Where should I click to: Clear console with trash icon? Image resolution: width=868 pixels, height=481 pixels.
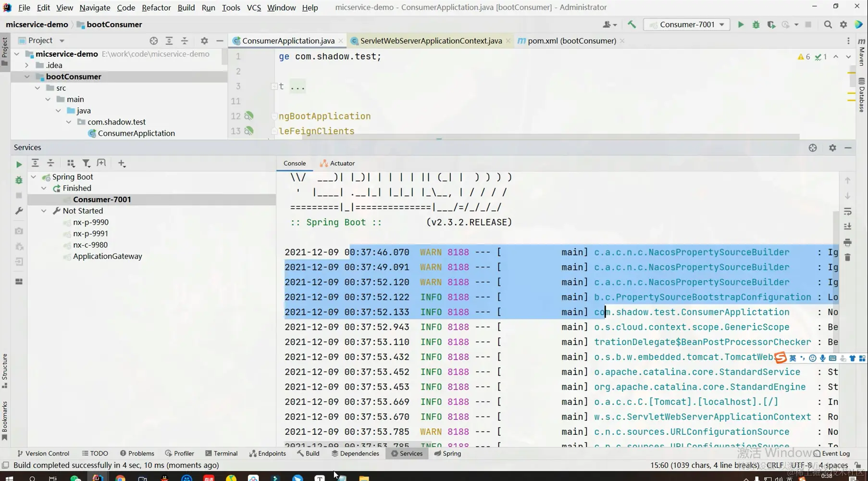[x=847, y=257]
